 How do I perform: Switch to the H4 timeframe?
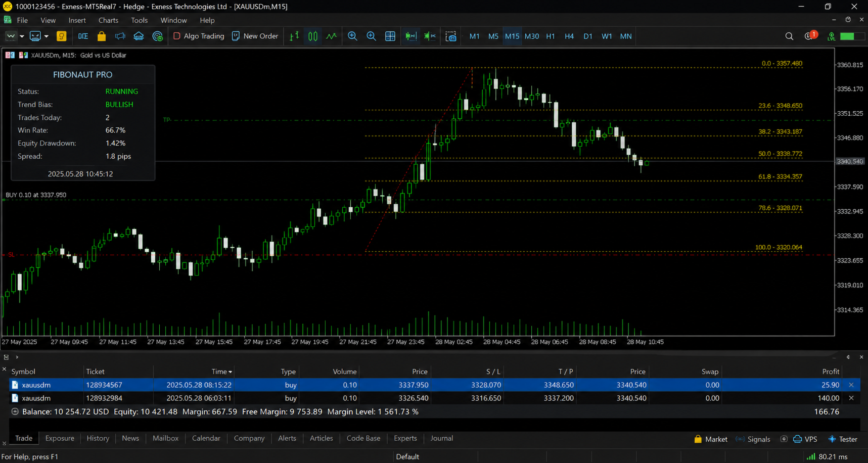click(569, 36)
